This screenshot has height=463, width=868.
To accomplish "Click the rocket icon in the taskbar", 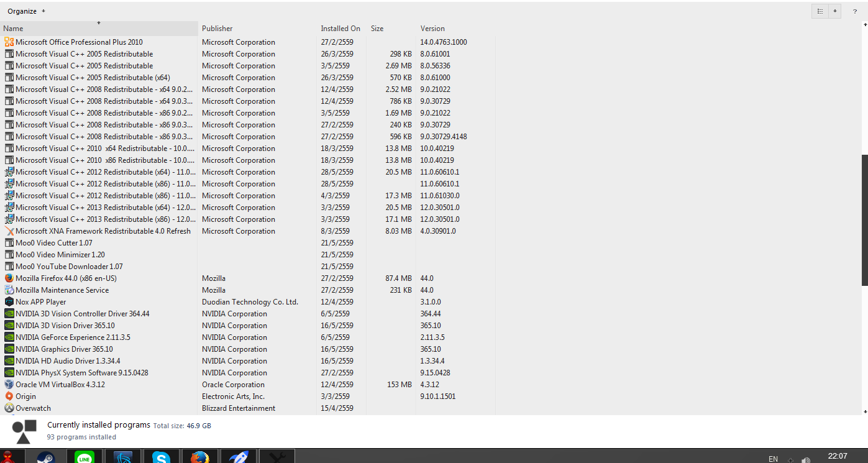I will pyautogui.click(x=238, y=457).
